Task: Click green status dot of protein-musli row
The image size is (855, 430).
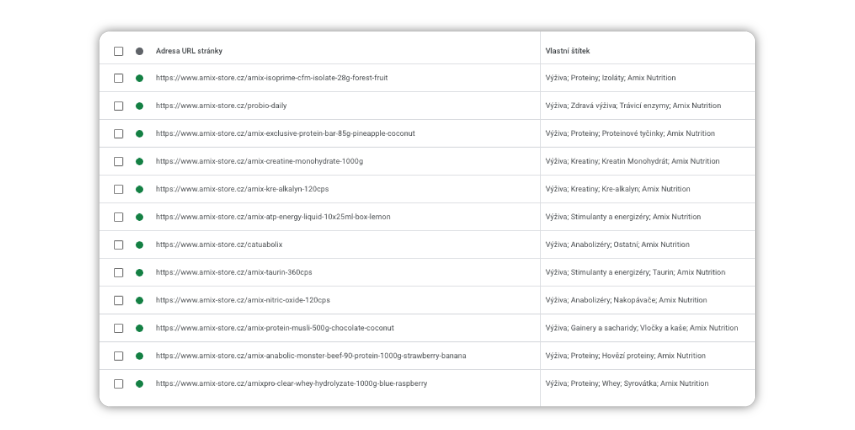Action: (x=140, y=328)
